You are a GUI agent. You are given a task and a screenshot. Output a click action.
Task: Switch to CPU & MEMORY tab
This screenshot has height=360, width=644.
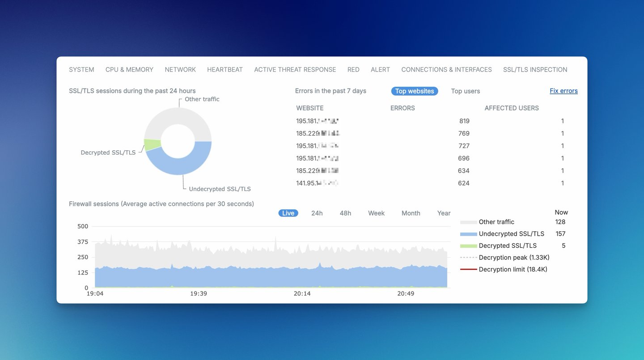[x=129, y=70]
